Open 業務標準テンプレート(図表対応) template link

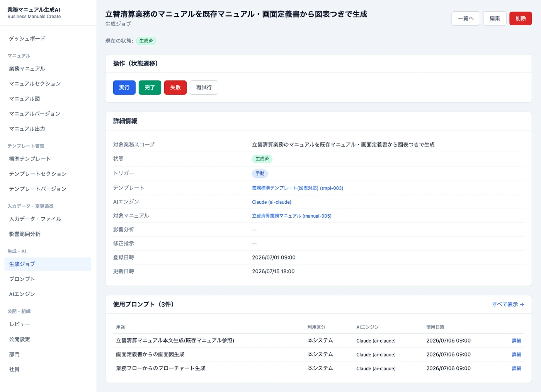coord(298,188)
